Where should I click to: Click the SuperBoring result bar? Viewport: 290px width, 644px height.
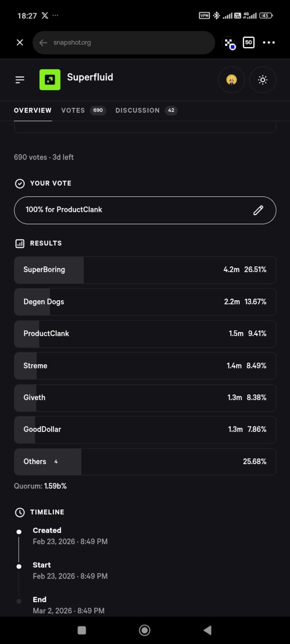[x=145, y=270]
